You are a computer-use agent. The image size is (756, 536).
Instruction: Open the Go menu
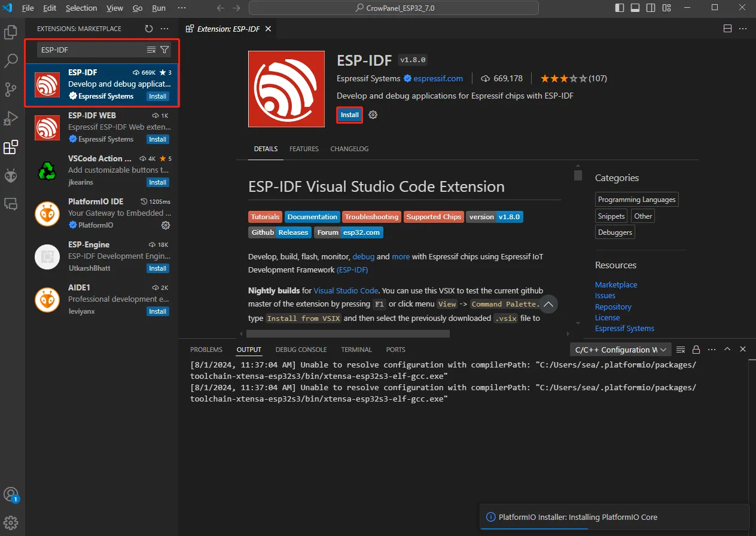(x=138, y=8)
